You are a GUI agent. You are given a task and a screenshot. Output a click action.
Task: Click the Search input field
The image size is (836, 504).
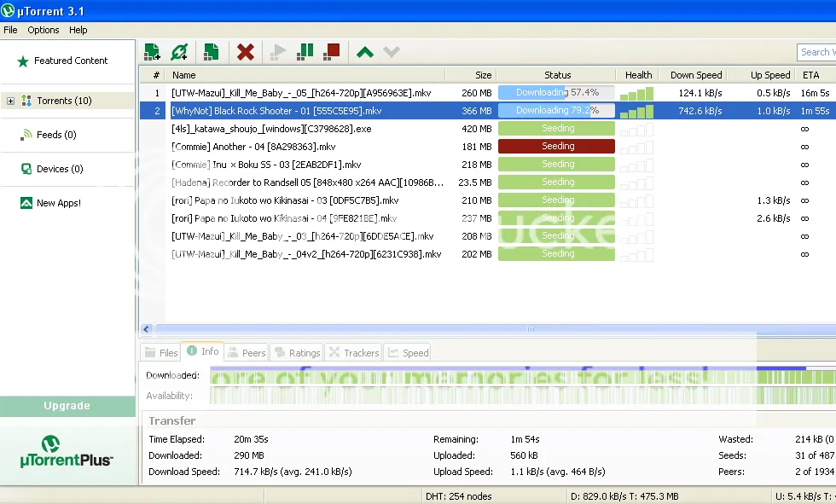point(816,52)
